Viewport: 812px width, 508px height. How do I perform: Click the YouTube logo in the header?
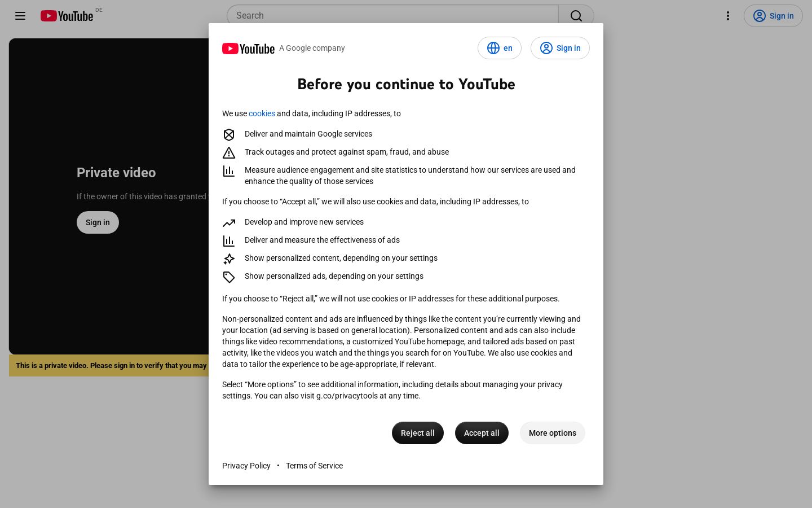click(67, 16)
